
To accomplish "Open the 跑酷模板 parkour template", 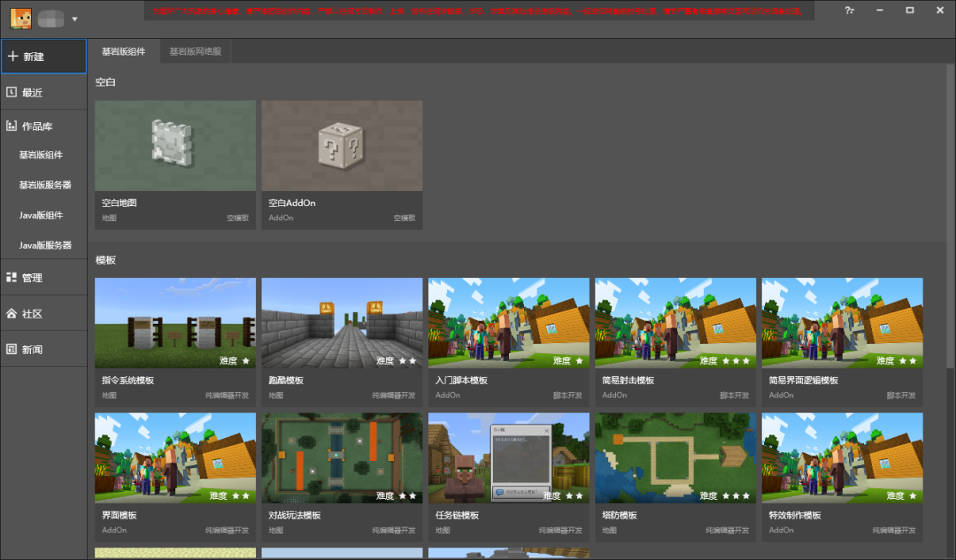I will click(342, 341).
